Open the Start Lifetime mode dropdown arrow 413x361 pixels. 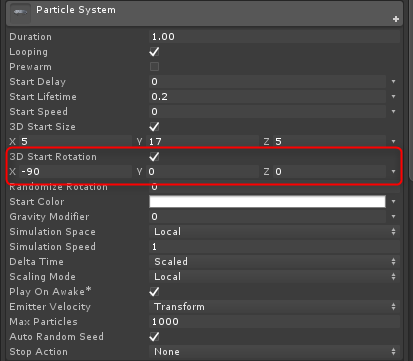[393, 97]
